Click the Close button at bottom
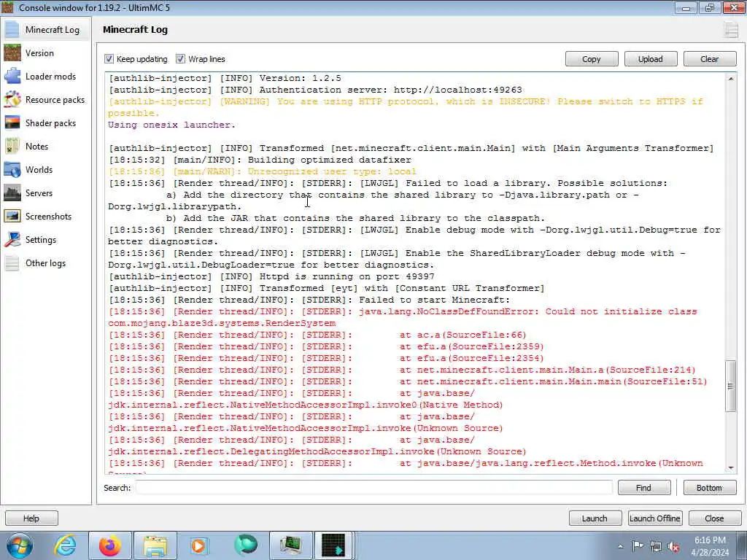747x560 pixels. pos(714,518)
